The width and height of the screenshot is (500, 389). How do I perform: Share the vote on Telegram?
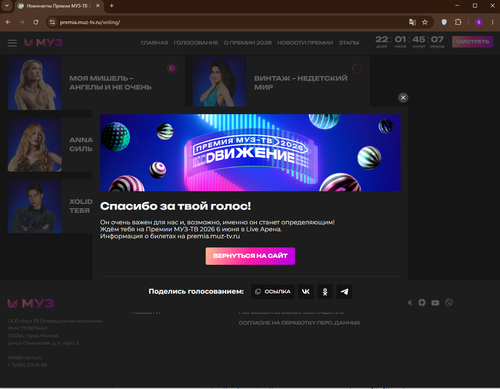pos(344,292)
